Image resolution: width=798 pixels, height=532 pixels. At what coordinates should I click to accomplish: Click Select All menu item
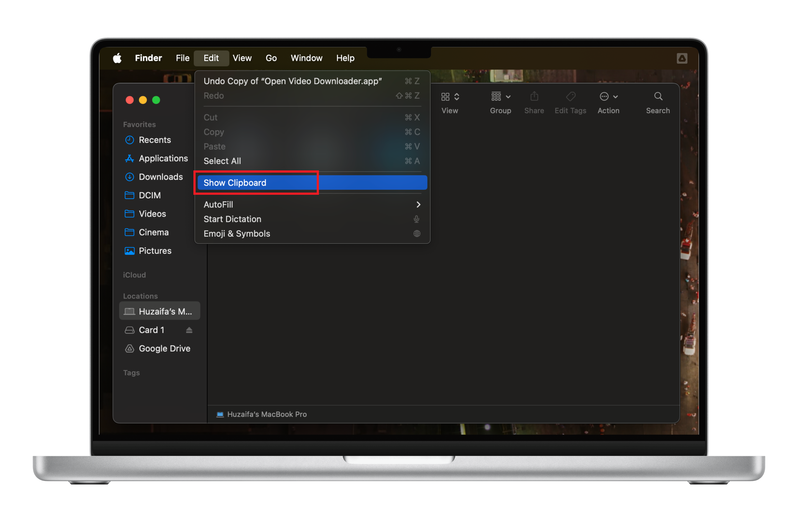(x=222, y=161)
